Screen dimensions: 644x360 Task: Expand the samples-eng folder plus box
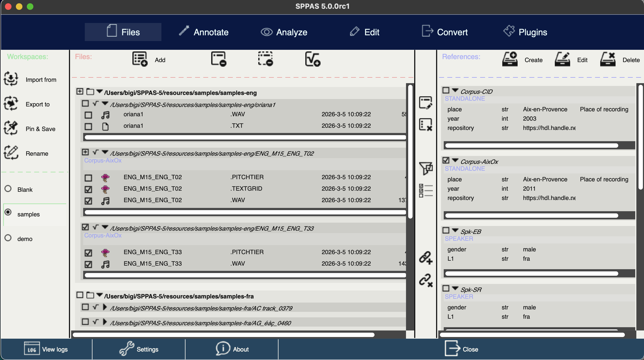[x=80, y=91]
